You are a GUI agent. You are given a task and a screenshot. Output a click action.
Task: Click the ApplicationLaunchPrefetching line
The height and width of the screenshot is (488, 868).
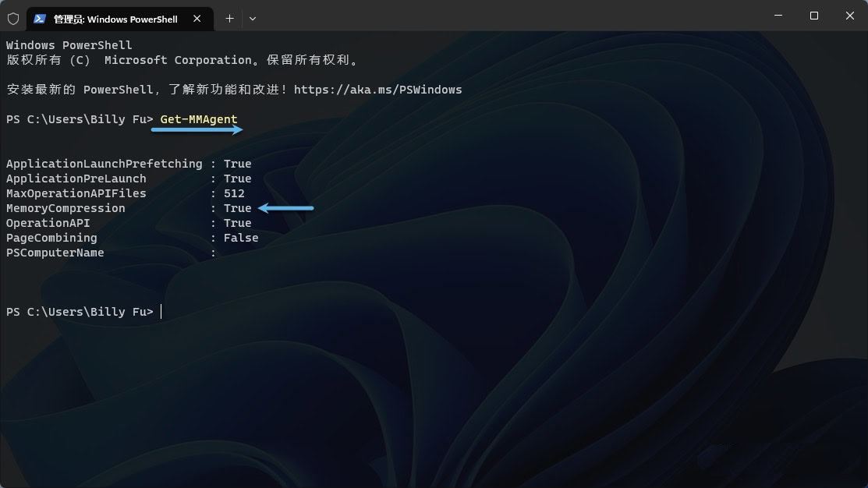pos(129,164)
